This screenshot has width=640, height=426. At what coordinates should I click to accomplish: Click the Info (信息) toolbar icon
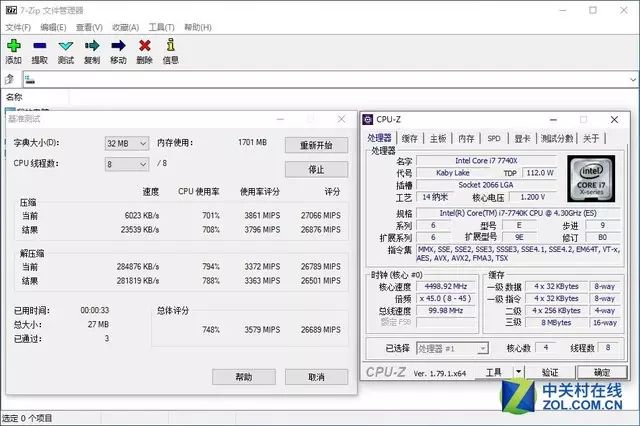tap(171, 45)
